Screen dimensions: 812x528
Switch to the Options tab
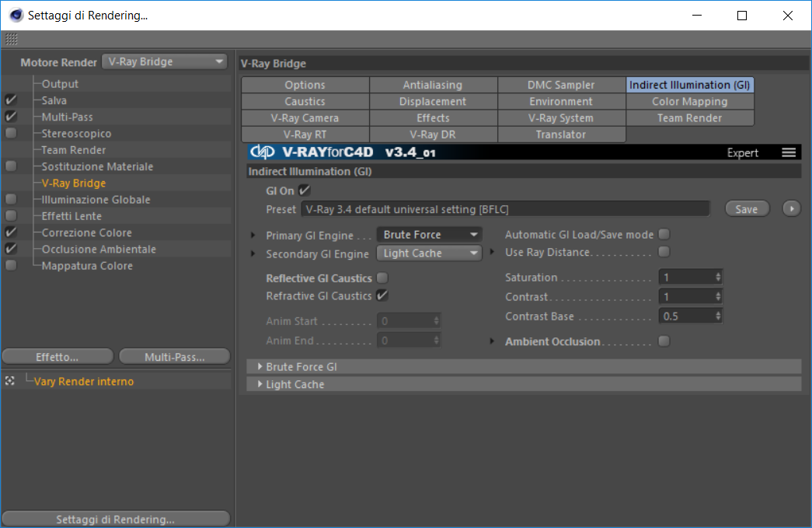pos(305,85)
